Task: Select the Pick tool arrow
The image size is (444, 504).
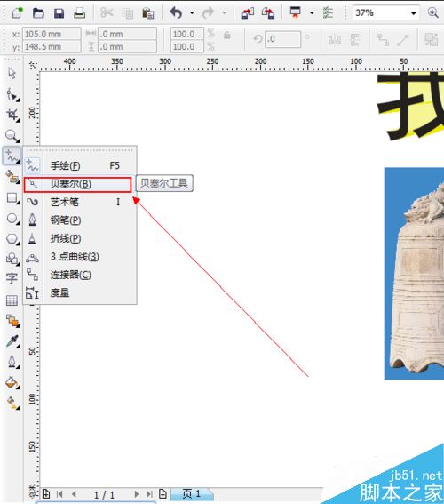Action: click(12, 73)
